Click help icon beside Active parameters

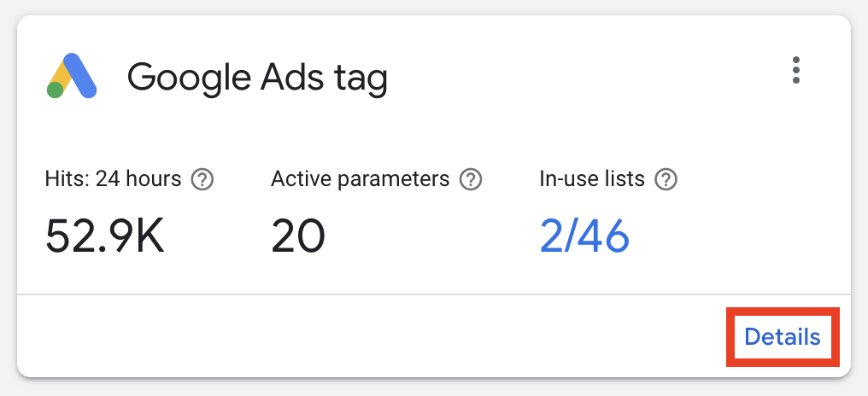pyautogui.click(x=471, y=179)
